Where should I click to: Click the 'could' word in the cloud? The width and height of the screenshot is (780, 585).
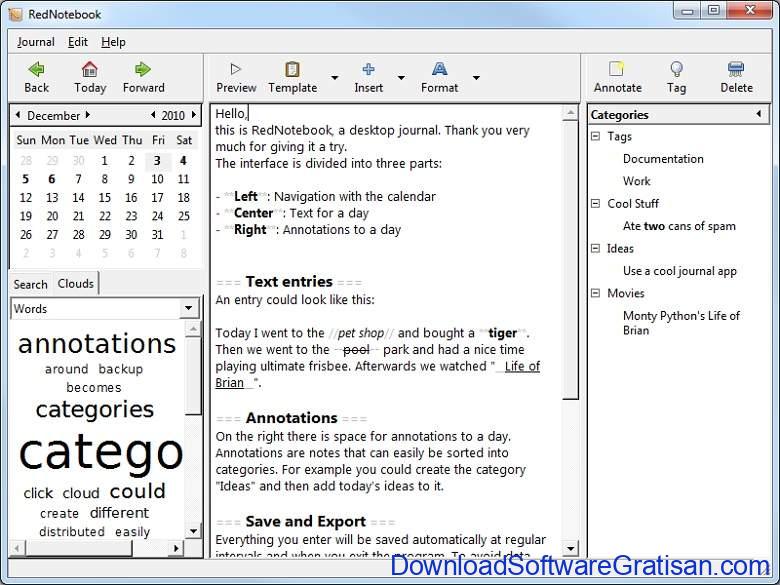click(x=137, y=491)
